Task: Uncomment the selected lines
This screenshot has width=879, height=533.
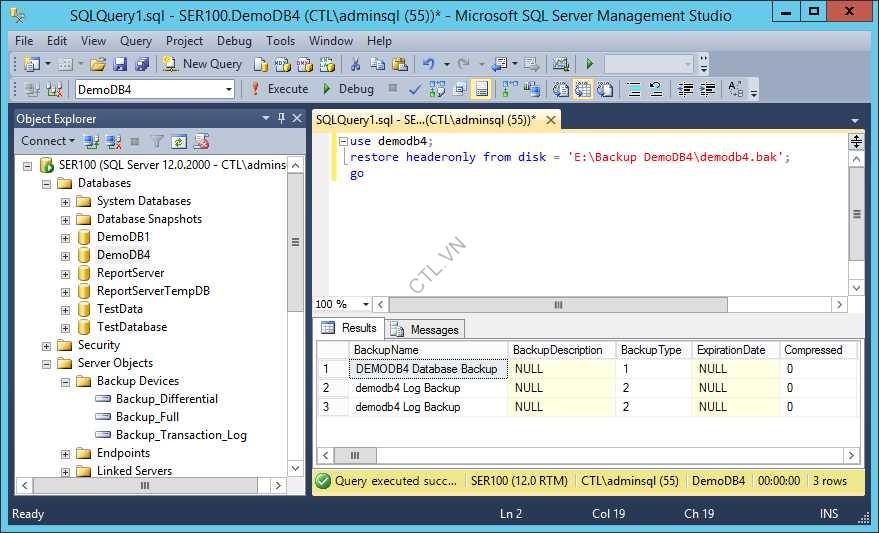Action: (656, 90)
